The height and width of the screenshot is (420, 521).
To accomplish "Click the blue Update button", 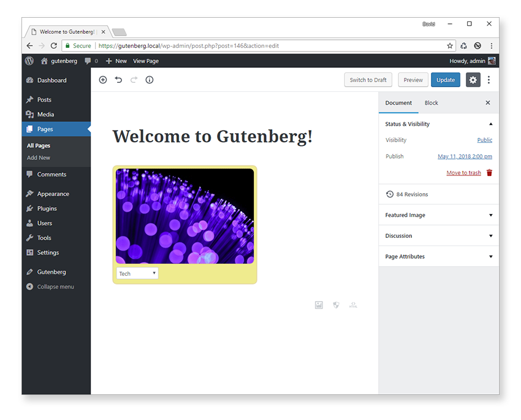I will tap(446, 80).
